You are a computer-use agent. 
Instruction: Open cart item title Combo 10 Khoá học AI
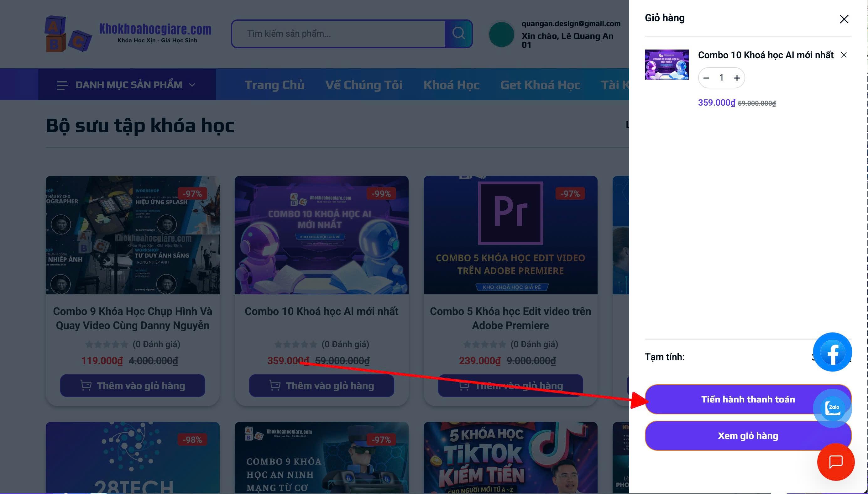tap(766, 55)
